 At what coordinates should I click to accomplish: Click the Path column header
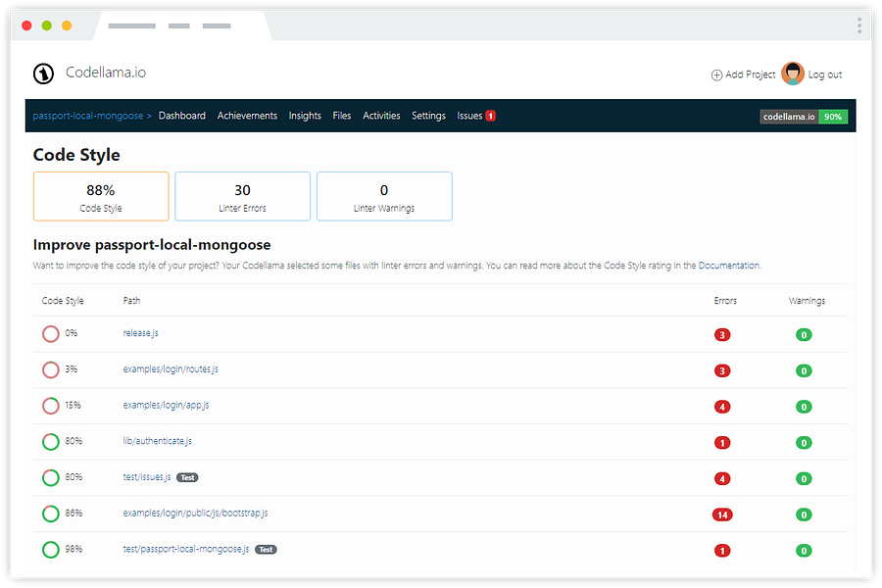(x=131, y=301)
